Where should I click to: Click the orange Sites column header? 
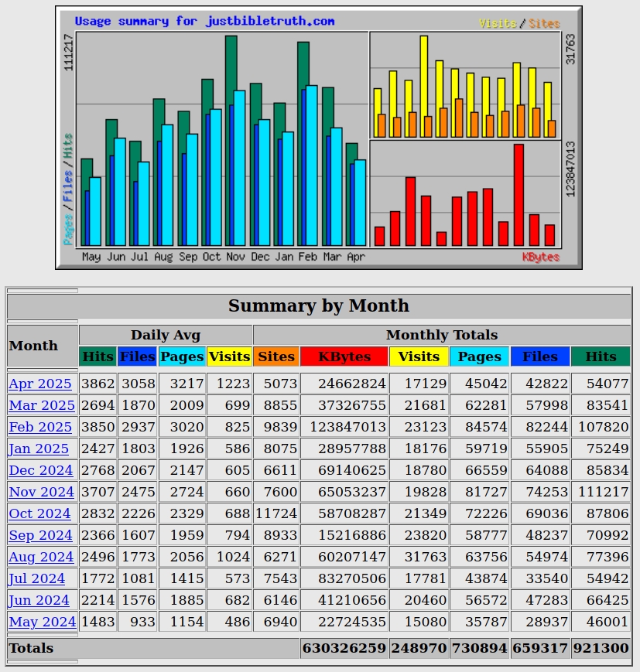[x=276, y=356]
